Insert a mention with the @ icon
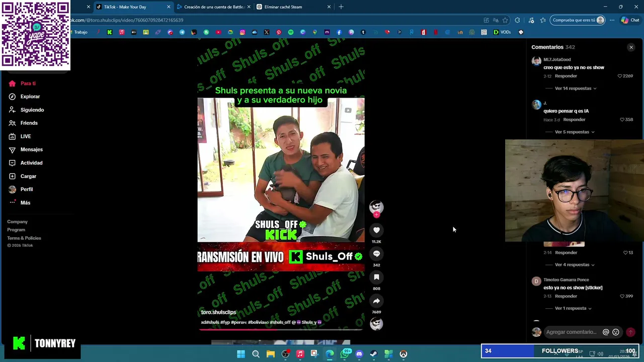Image resolution: width=644 pixels, height=362 pixels. click(x=606, y=332)
